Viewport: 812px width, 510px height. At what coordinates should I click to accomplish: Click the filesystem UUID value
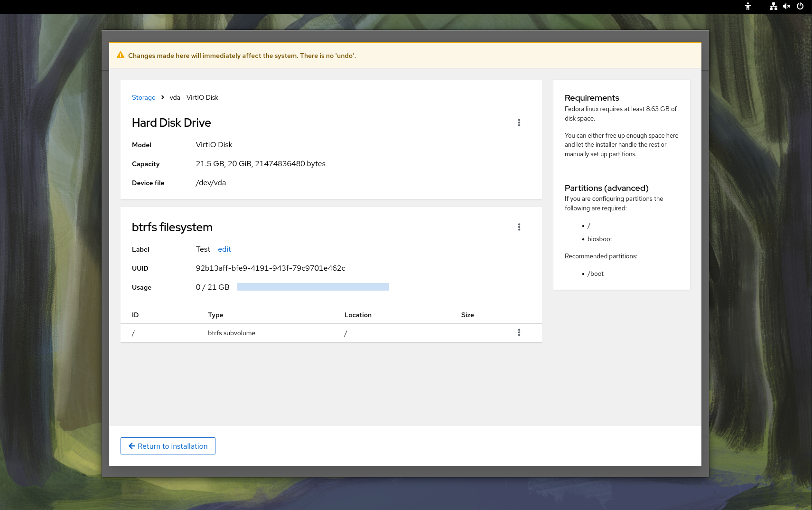(x=271, y=268)
